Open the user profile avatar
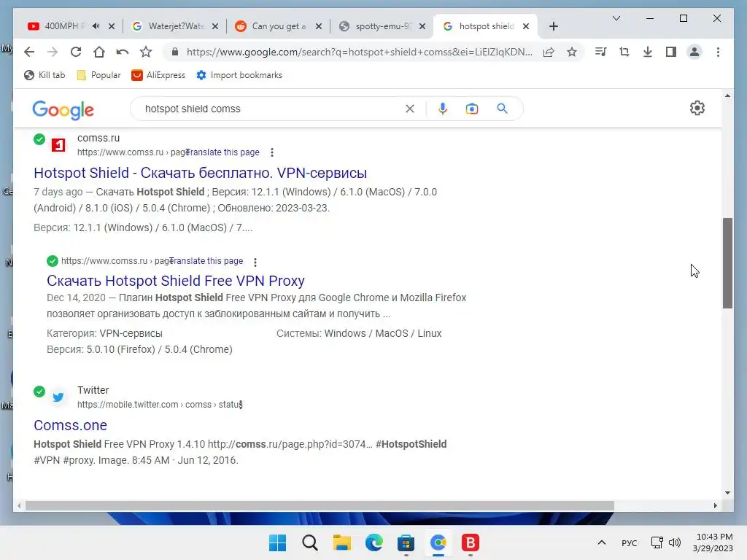The height and width of the screenshot is (560, 747). (694, 52)
